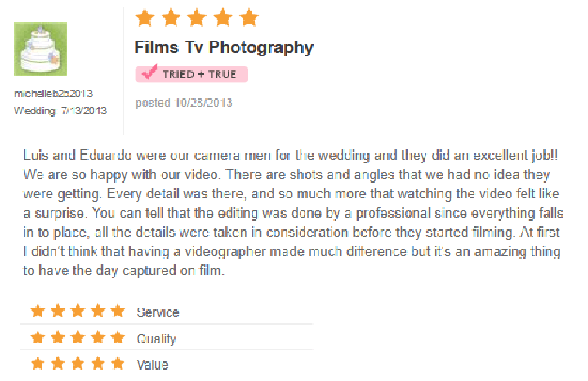The height and width of the screenshot is (381, 588).
Task: Click the third star of the overall rating
Action: tap(197, 18)
